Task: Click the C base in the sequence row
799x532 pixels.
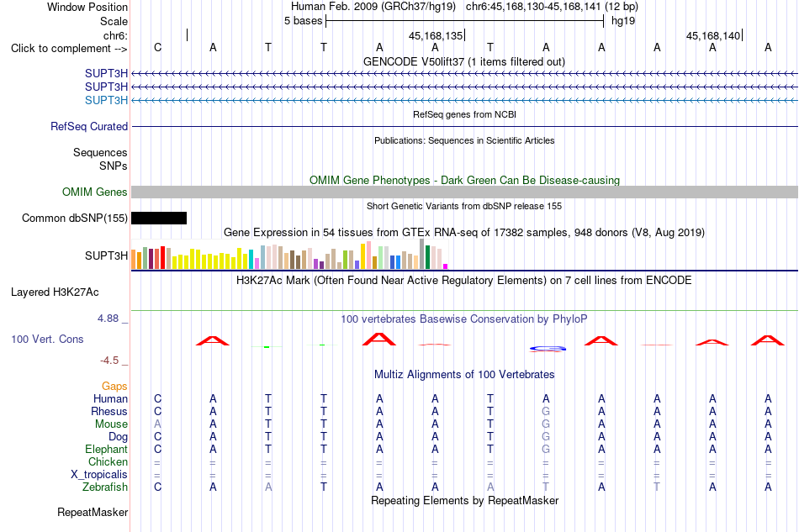Action: coord(157,47)
